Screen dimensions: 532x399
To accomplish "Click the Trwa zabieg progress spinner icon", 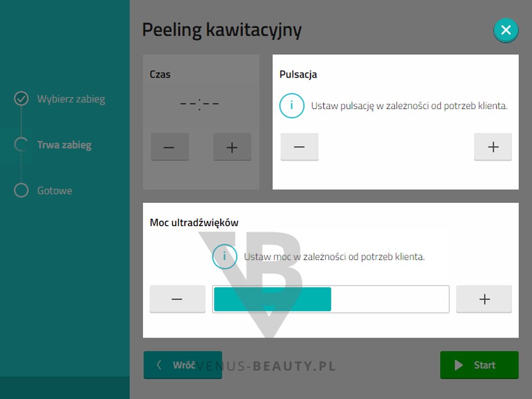I will coord(21,145).
